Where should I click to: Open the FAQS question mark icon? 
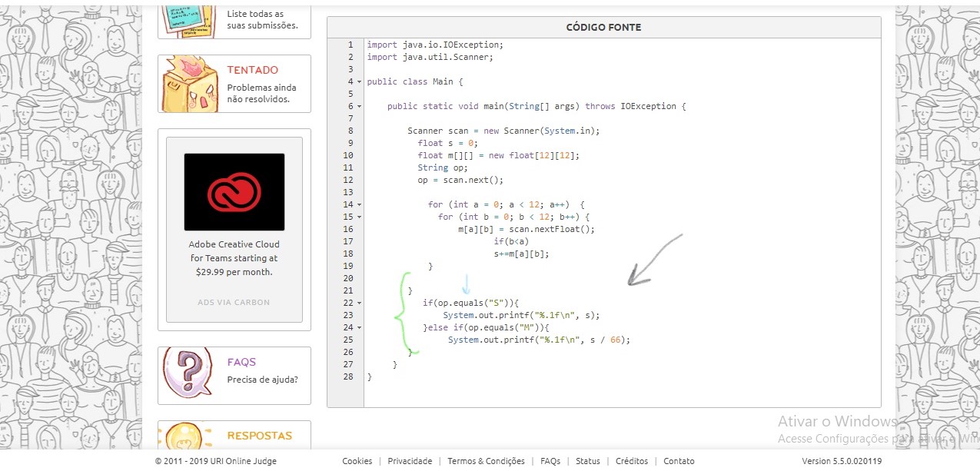(188, 374)
